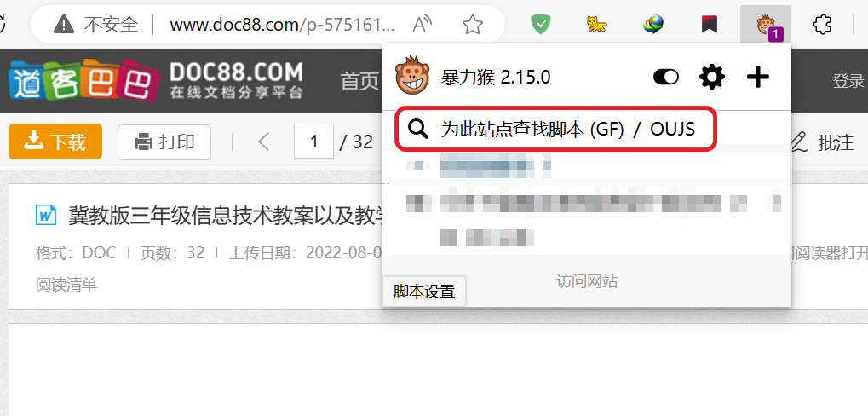Click the orange 下载 button
The height and width of the screenshot is (416, 868).
pyautogui.click(x=55, y=142)
